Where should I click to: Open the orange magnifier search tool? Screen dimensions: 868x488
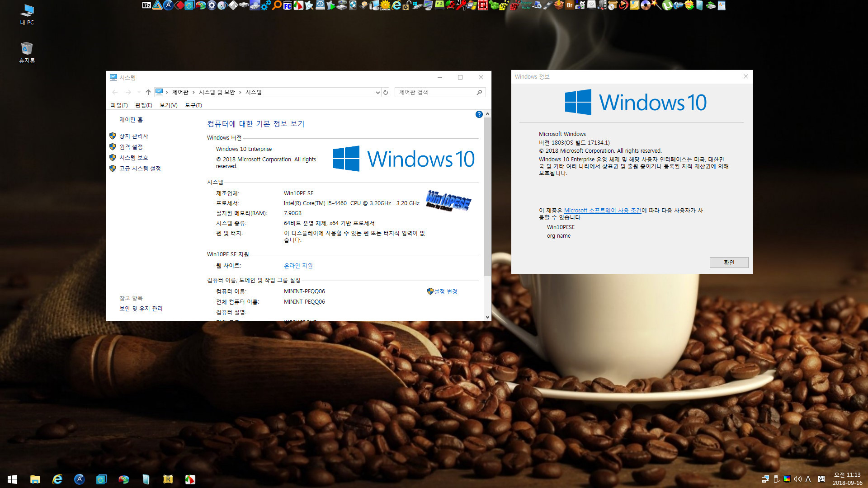click(x=277, y=5)
